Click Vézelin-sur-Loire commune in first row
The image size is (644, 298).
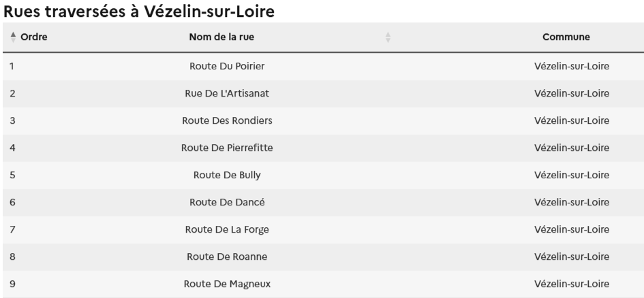point(572,66)
